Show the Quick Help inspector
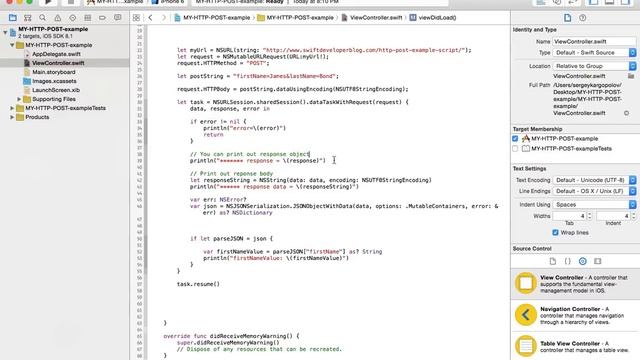The height and width of the screenshot is (360, 640). pos(582,18)
